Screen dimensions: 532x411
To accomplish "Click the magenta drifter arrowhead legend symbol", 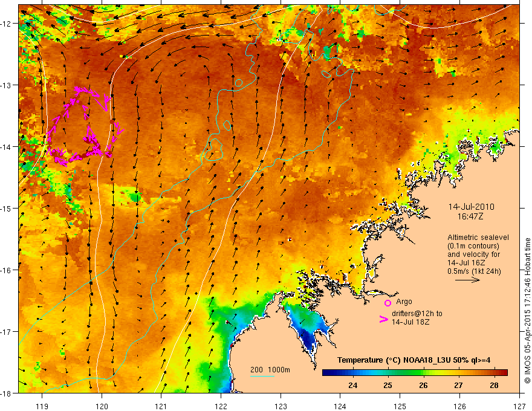I will point(384,319).
